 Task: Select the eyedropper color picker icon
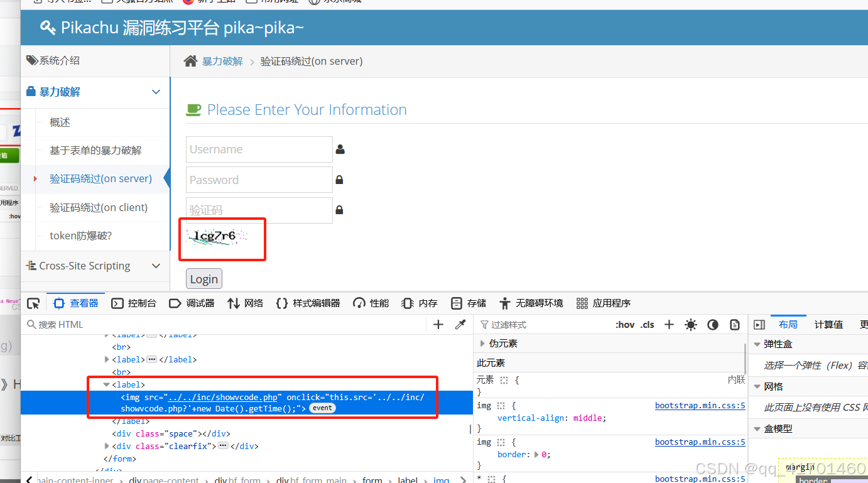[x=460, y=325]
